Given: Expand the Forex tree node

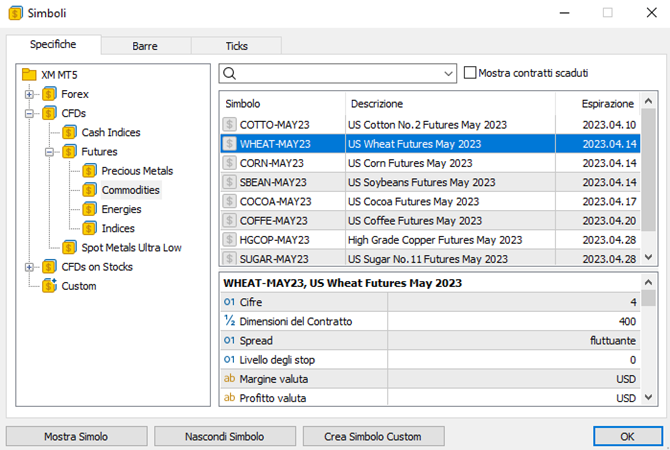Looking at the screenshot, I should point(29,94).
